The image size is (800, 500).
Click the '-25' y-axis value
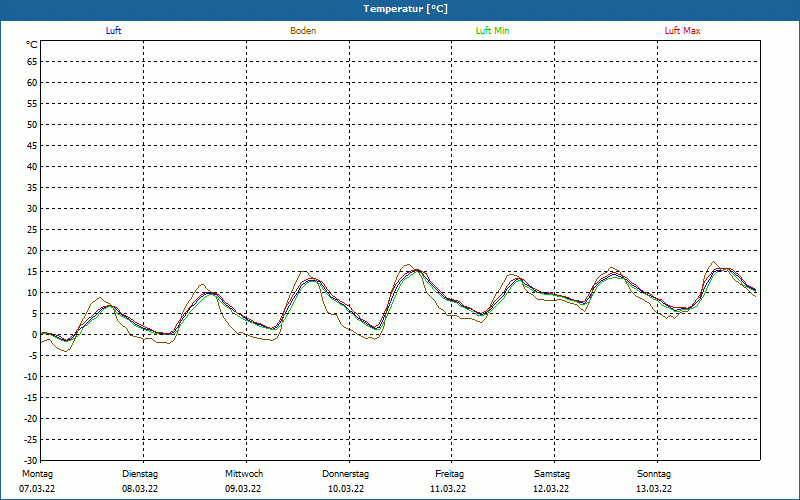[x=31, y=440]
